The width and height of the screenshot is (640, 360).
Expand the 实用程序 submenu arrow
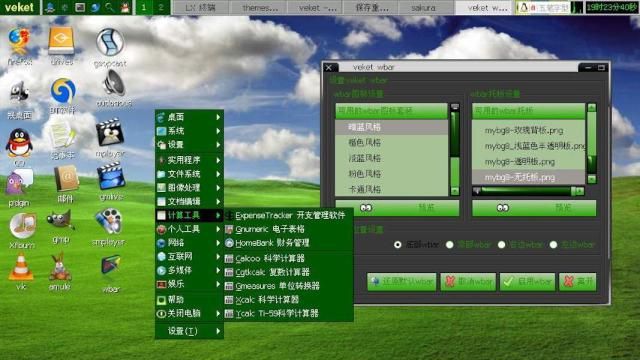pyautogui.click(x=218, y=160)
